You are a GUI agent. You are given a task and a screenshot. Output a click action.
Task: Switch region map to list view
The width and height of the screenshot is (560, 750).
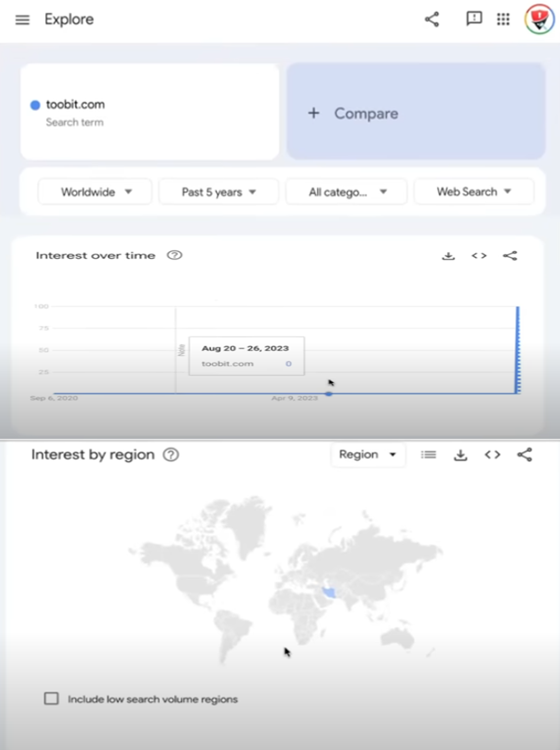point(428,455)
